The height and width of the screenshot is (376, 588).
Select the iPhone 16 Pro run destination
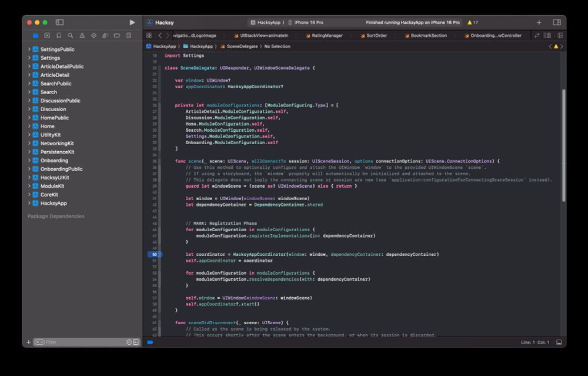(x=309, y=22)
